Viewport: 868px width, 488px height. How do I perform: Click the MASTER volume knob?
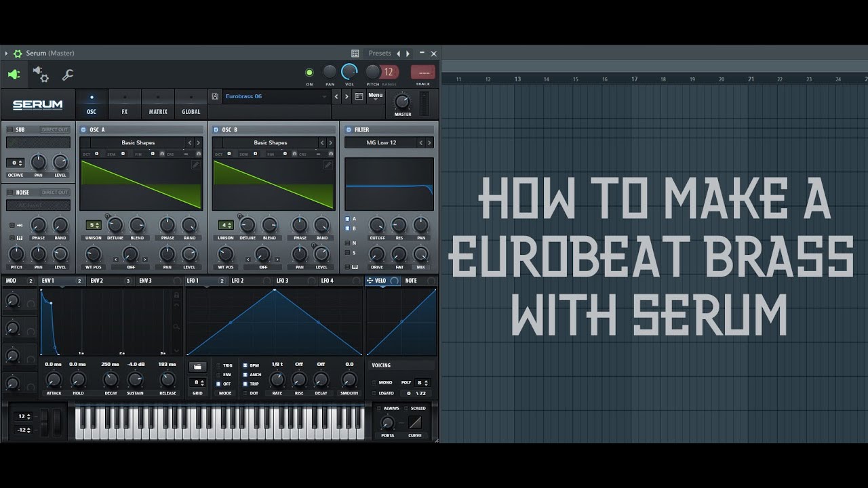tap(403, 102)
